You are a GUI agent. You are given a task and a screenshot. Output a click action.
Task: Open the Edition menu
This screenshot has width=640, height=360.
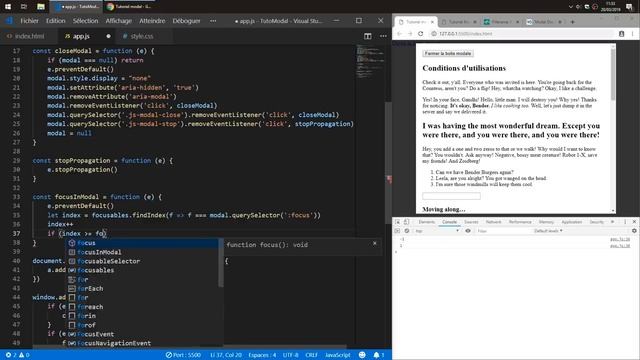point(56,21)
